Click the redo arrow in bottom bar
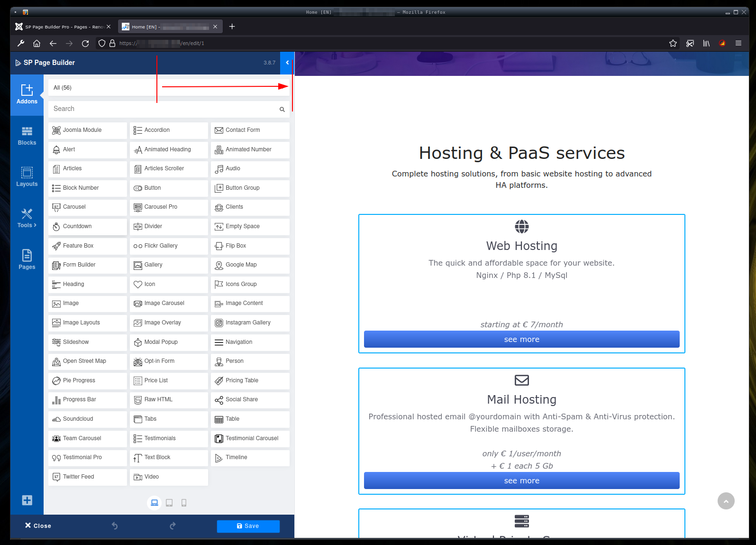The height and width of the screenshot is (545, 756). (x=173, y=526)
